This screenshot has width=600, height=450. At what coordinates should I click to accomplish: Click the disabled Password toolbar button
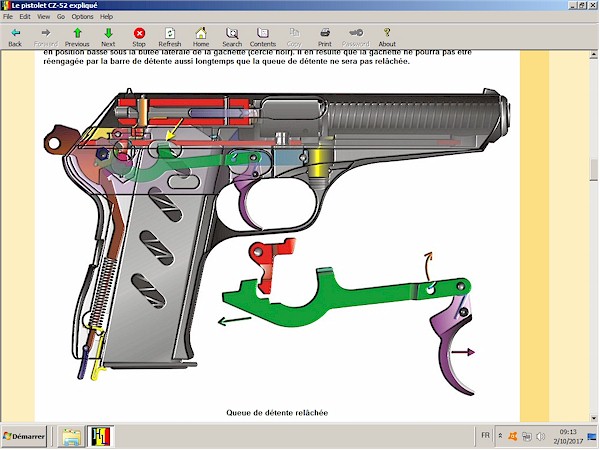pyautogui.click(x=355, y=37)
